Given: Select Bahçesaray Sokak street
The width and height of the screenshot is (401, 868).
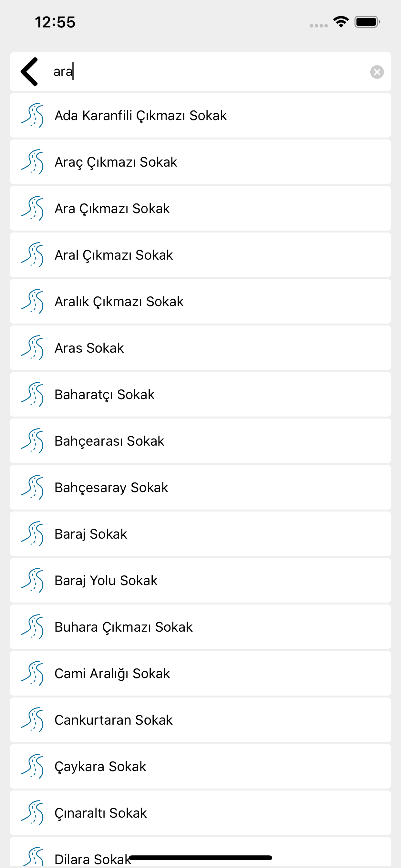Looking at the screenshot, I should (200, 487).
